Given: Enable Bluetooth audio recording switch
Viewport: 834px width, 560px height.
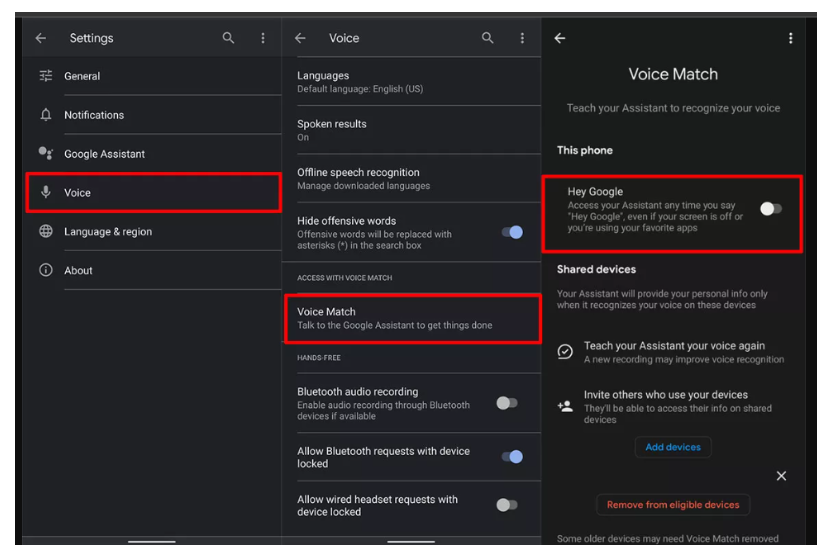Looking at the screenshot, I should pyautogui.click(x=507, y=403).
